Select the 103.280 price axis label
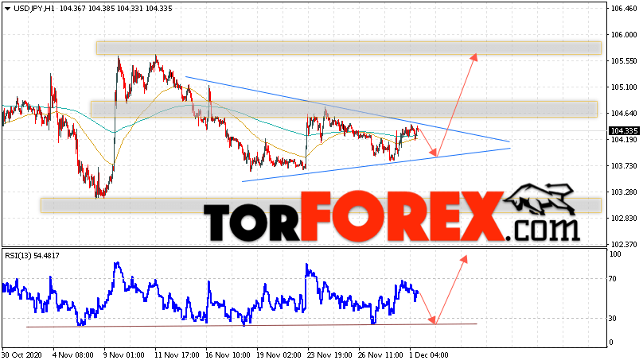643x364 pixels. click(x=624, y=192)
